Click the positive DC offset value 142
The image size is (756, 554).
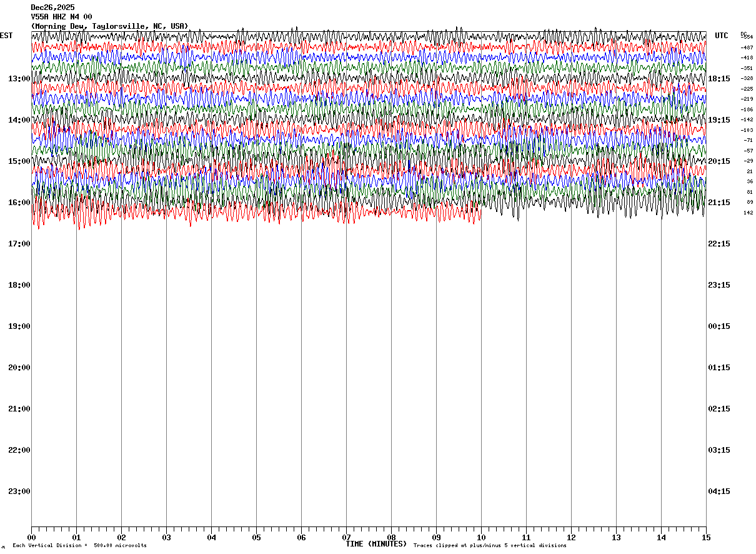[x=748, y=213]
